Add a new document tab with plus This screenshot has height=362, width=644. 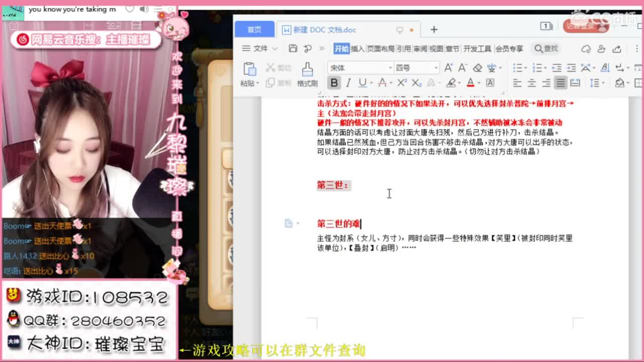[434, 30]
